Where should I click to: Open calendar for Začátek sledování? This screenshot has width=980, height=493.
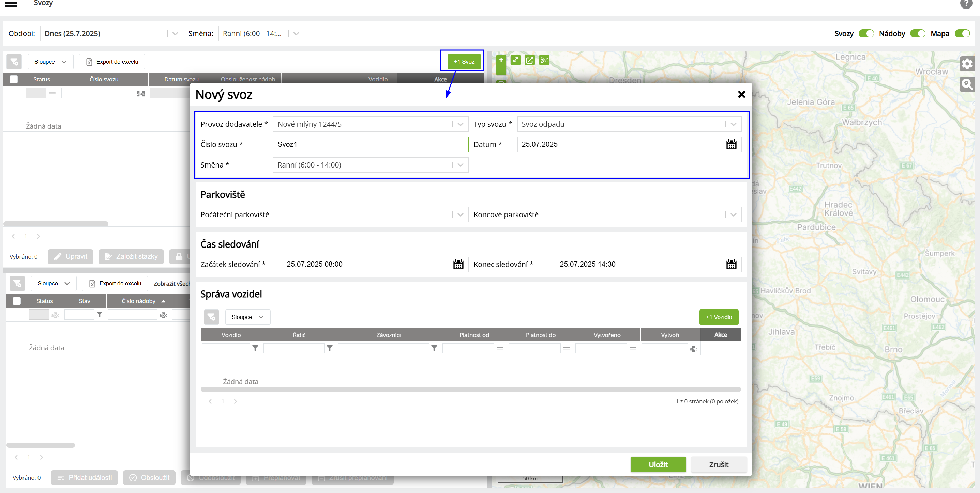click(x=458, y=264)
